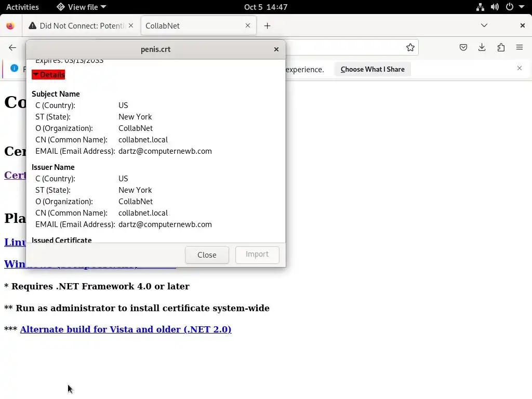The width and height of the screenshot is (532, 399).
Task: Open the Activities overview
Action: point(22,7)
